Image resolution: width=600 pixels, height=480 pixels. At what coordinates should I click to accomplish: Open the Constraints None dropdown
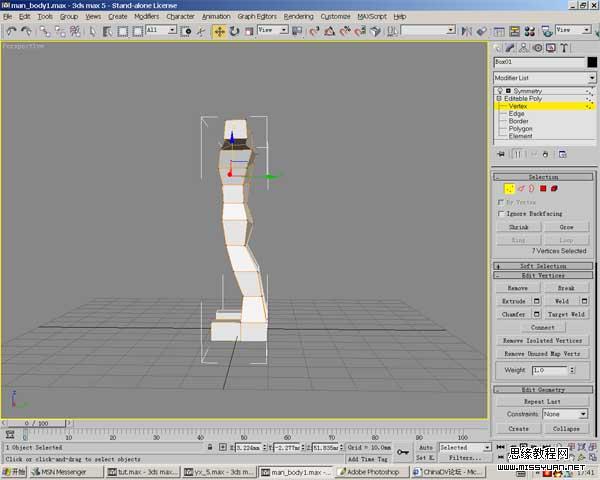(x=565, y=414)
